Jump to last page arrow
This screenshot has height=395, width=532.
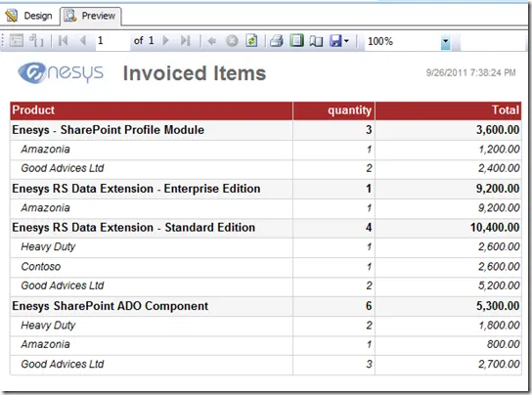point(185,41)
